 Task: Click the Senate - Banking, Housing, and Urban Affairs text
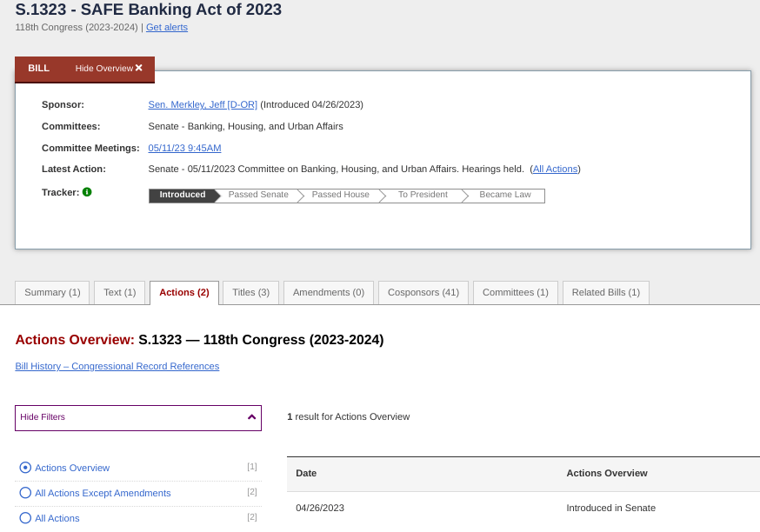pos(246,126)
